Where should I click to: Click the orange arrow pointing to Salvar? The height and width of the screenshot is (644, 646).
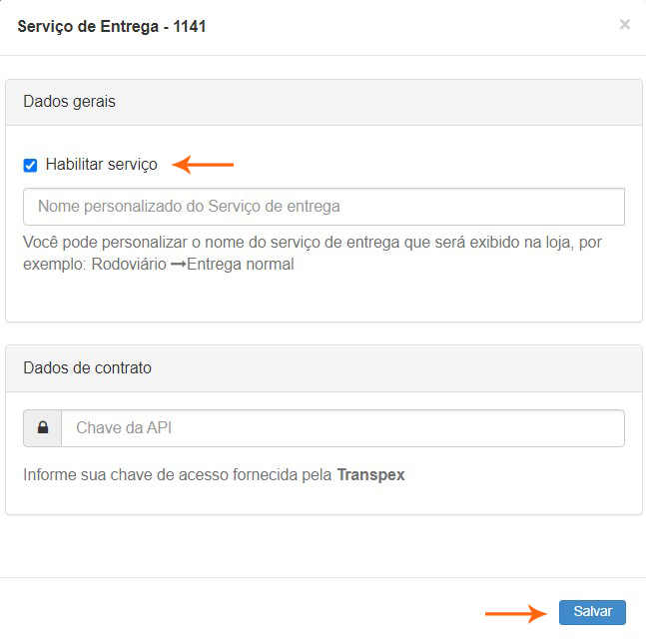click(x=515, y=613)
